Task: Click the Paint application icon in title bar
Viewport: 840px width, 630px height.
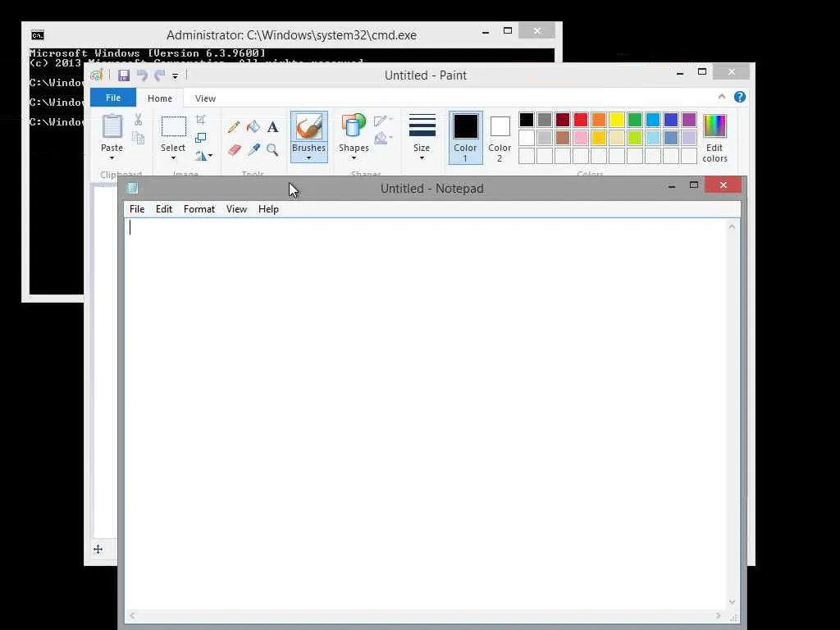Action: coord(97,75)
